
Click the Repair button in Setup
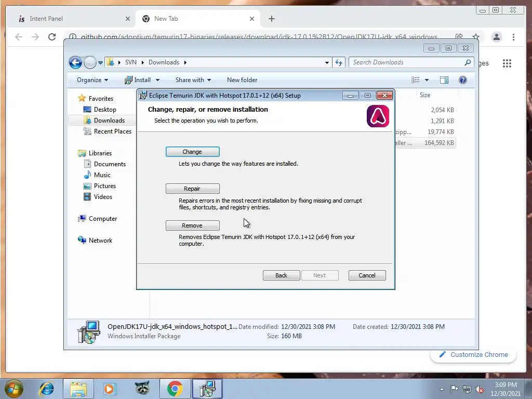(x=192, y=189)
